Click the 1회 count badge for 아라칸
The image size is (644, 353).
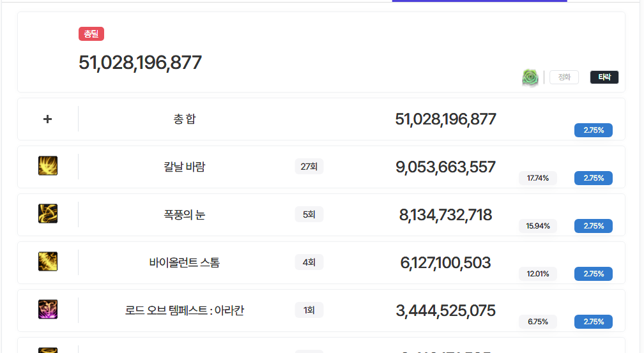[x=309, y=310]
